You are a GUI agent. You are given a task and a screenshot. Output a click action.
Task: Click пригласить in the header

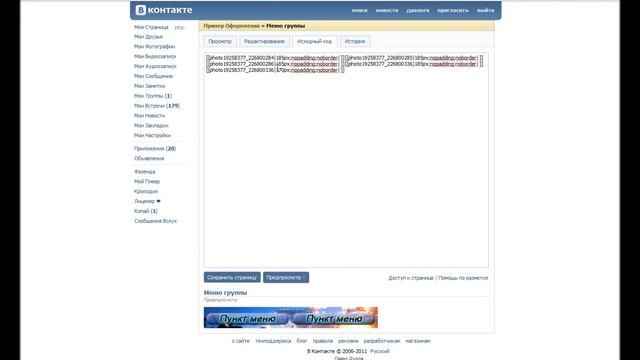(x=453, y=10)
